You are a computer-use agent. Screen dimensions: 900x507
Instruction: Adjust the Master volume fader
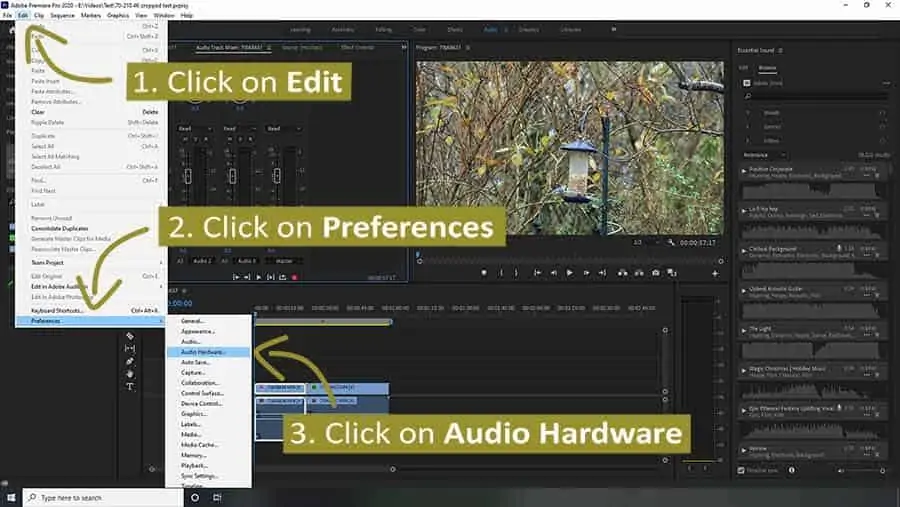point(277,176)
